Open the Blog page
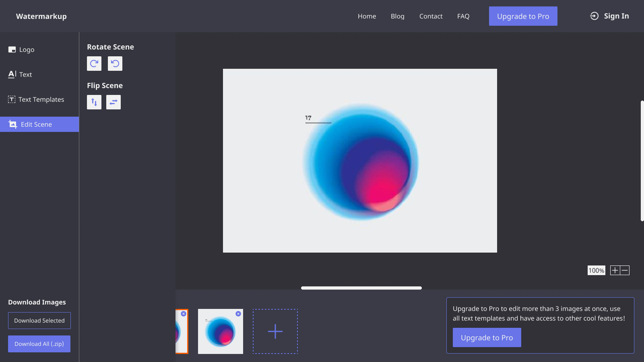Image resolution: width=644 pixels, height=362 pixels. coord(397,16)
